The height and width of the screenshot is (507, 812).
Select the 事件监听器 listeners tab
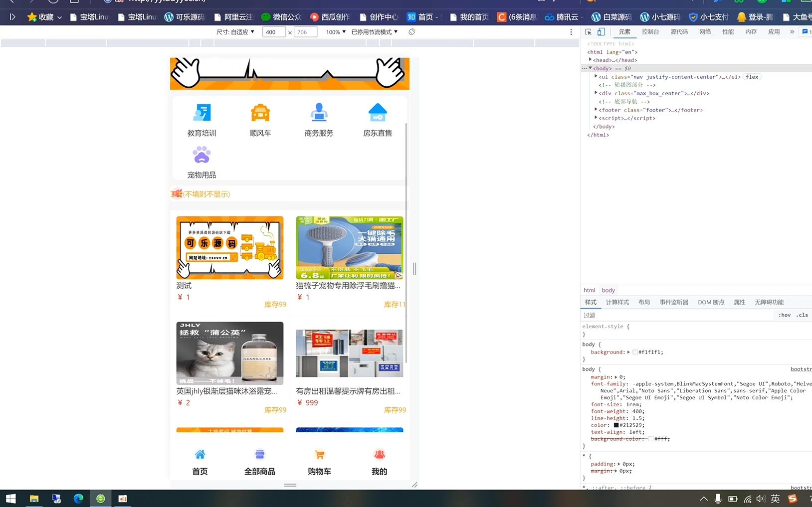point(674,302)
